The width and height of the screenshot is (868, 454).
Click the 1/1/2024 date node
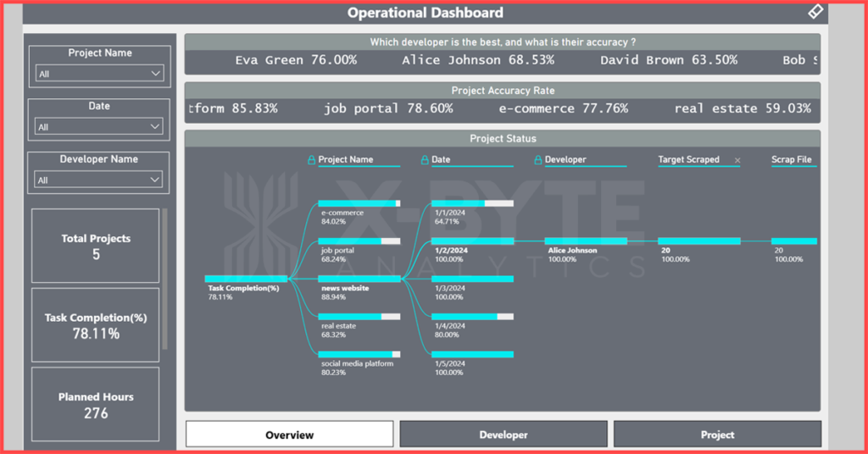tap(471, 203)
